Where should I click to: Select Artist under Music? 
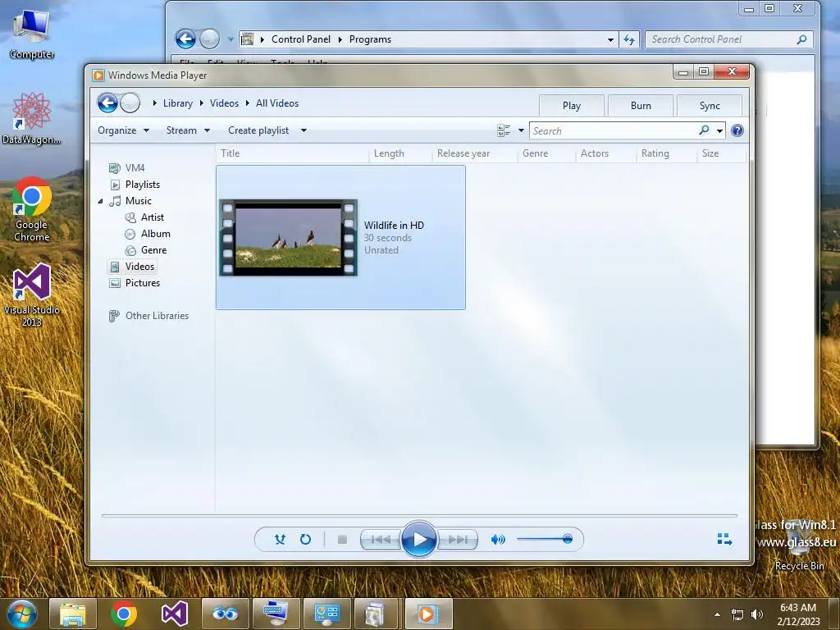coord(152,217)
